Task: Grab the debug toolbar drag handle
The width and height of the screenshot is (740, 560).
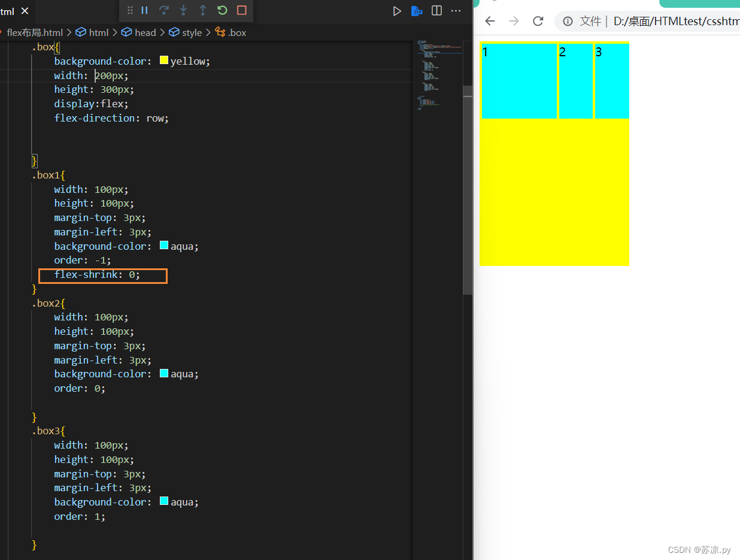Action: click(x=130, y=10)
